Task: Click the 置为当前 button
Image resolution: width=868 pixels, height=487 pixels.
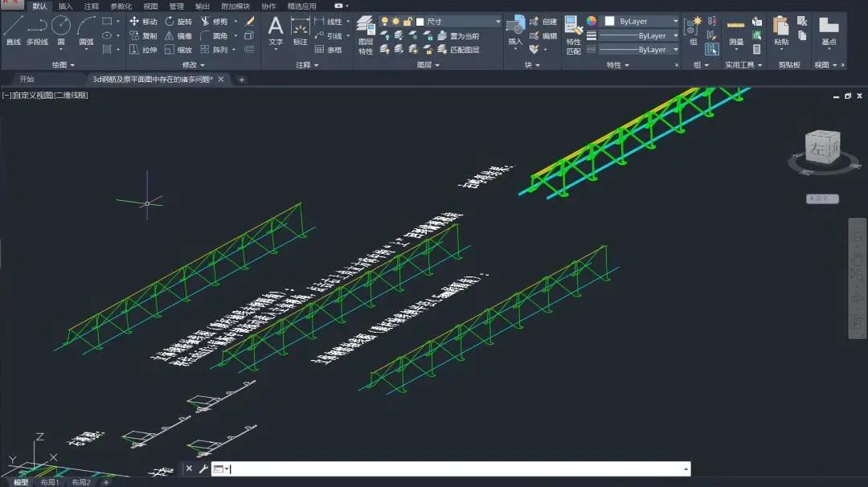Action: point(464,36)
